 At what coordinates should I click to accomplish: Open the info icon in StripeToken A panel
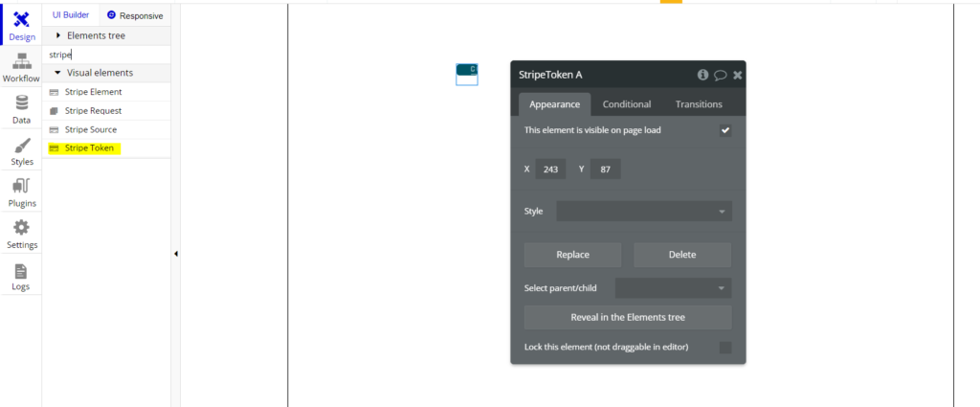(x=702, y=75)
